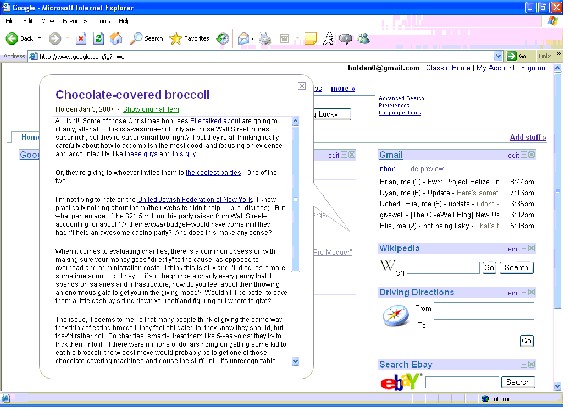Open the Mail envelope toolbar icon
Viewport: 568px width, 411px height.
click(x=244, y=38)
